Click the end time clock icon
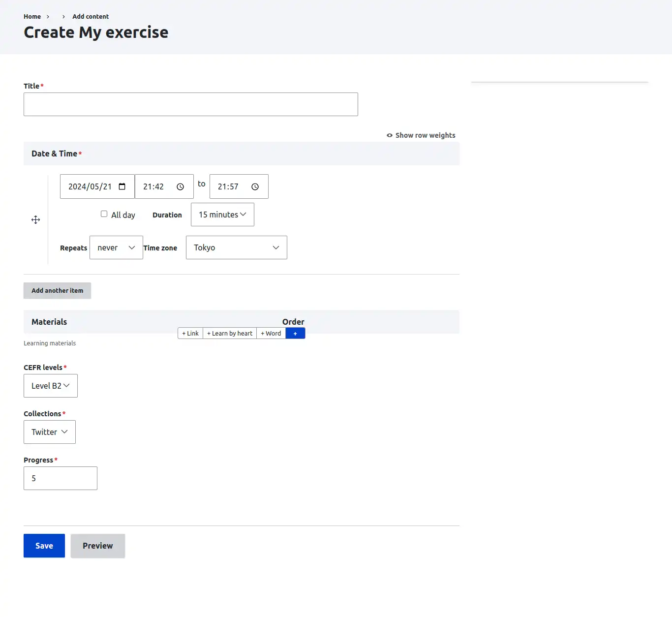 pos(255,187)
